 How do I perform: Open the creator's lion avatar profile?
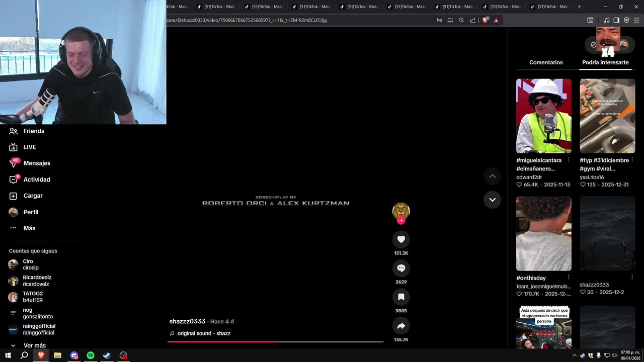click(401, 211)
